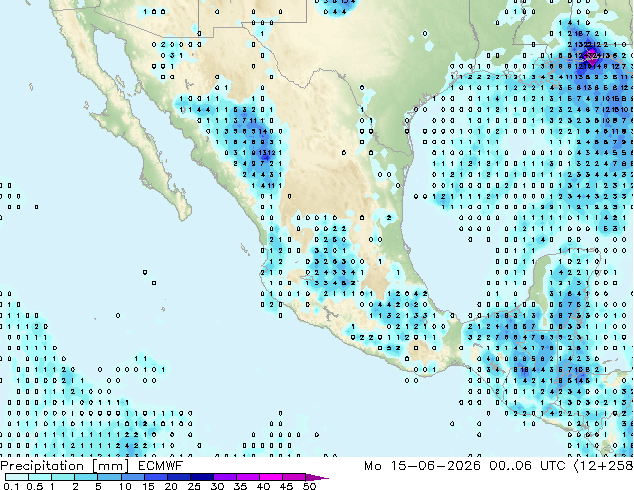
Task: Click the '15-06-2026' date text
Action: coord(435,466)
